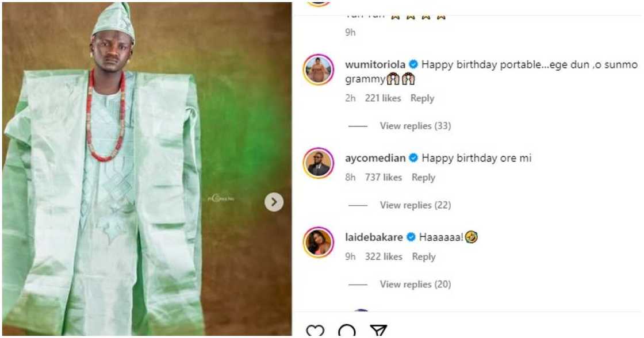
Task: Reply to wumitoriola's comment
Action: (x=422, y=98)
